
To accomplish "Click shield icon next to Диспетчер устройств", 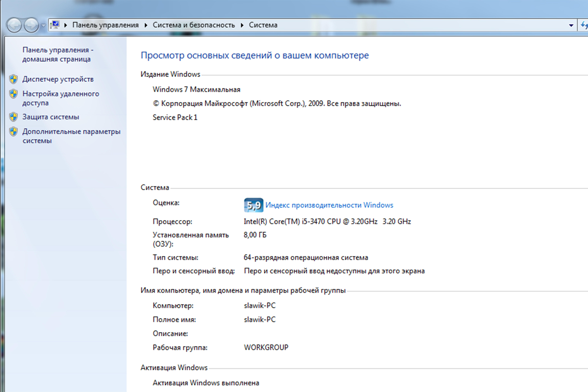I will tap(13, 79).
